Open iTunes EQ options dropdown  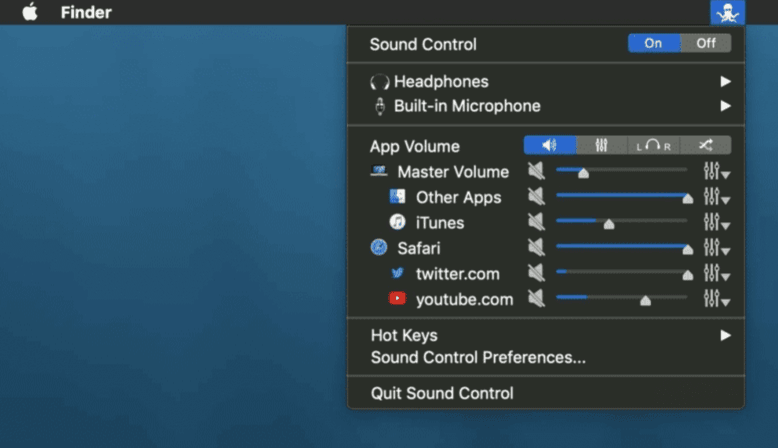tap(716, 222)
